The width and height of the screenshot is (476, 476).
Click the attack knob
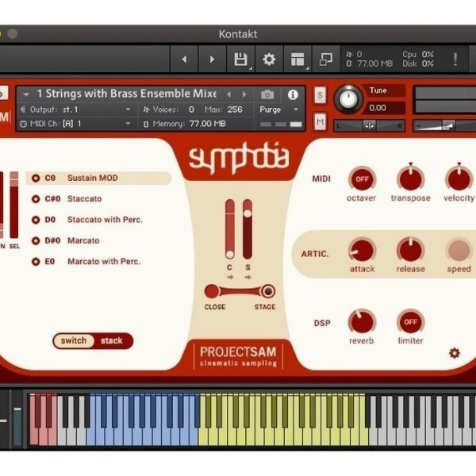tap(362, 251)
